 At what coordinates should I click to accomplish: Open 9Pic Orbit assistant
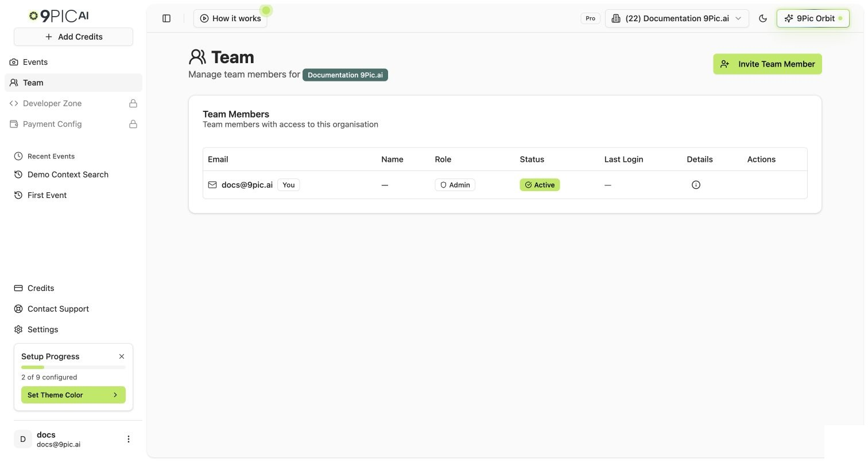click(x=813, y=18)
